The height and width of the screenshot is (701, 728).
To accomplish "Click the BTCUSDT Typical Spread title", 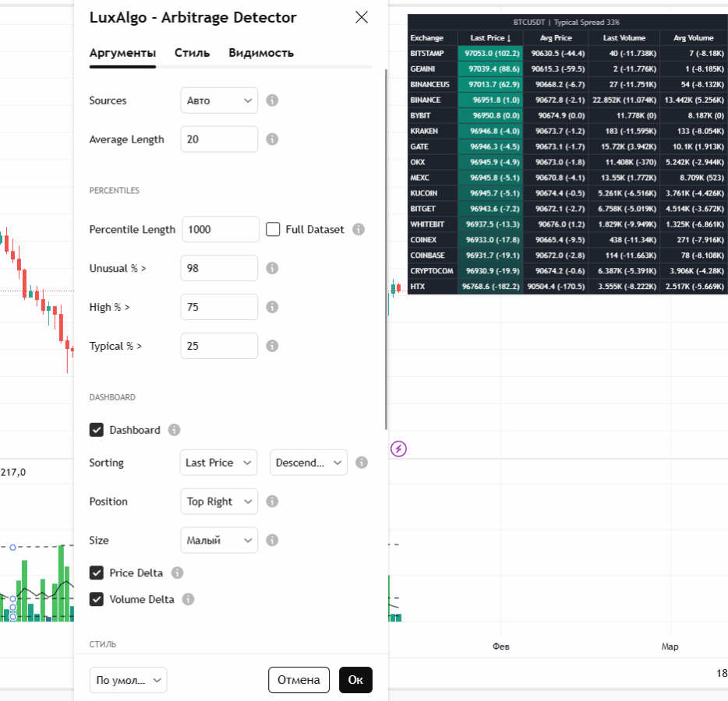I will (567, 23).
